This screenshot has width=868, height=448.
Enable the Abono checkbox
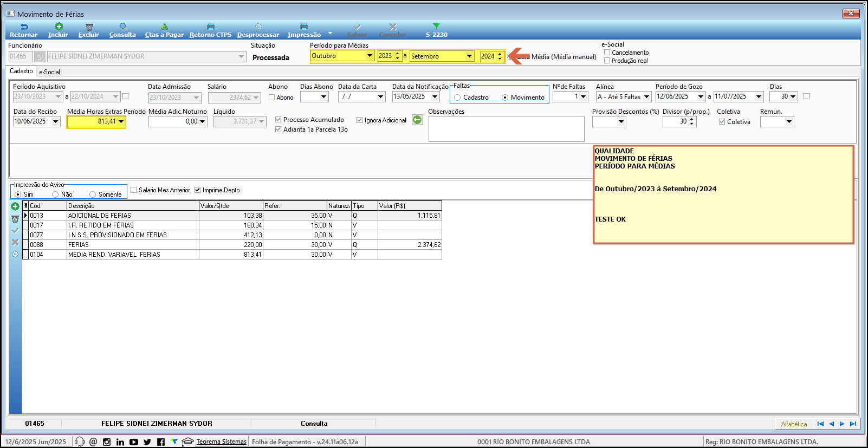click(272, 98)
